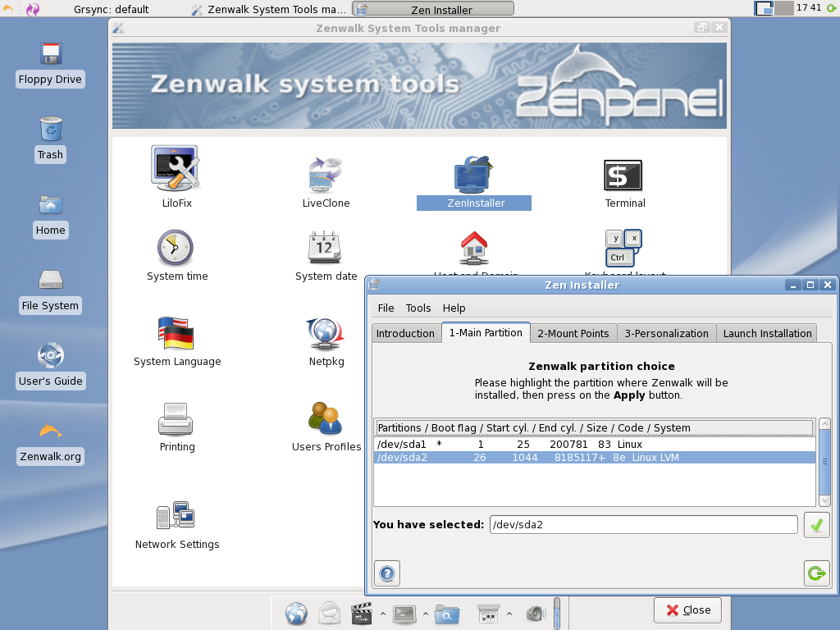Viewport: 840px width, 630px height.
Task: Launch the web browser globe from panel
Action: pyautogui.click(x=296, y=614)
